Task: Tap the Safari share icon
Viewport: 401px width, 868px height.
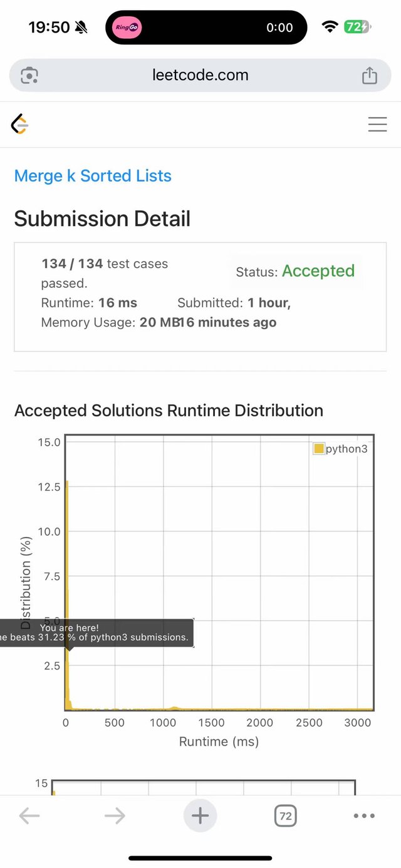Action: [x=370, y=76]
